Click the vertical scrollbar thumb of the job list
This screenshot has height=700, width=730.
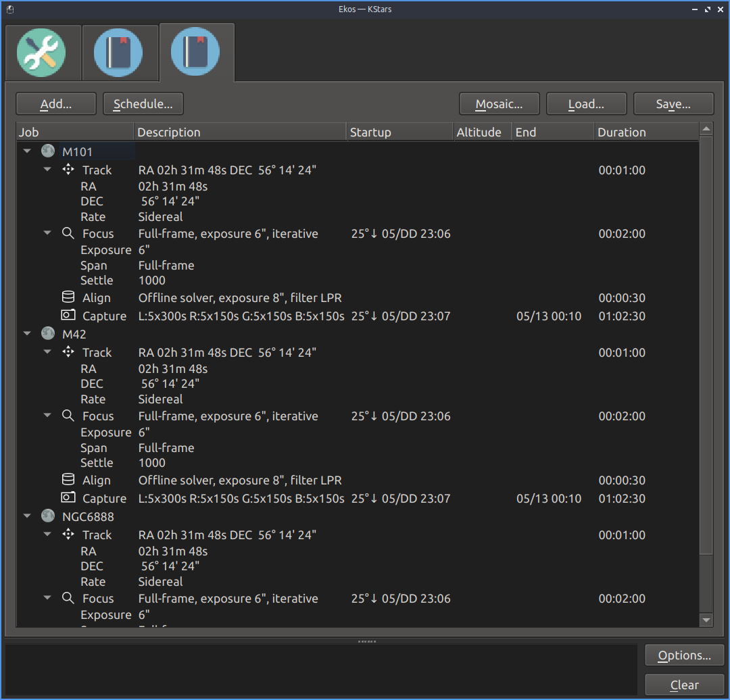(706, 345)
